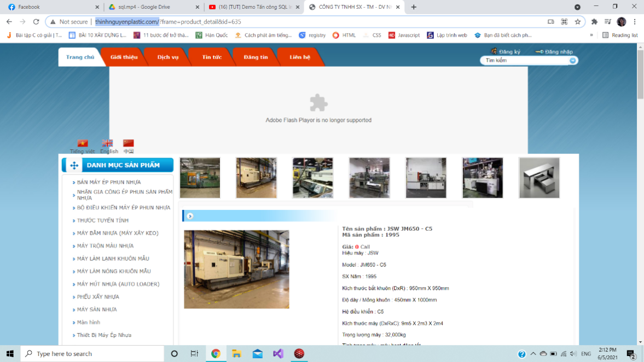644x362 pixels.
Task: Click the volume speaker tray icon
Action: tap(573, 354)
